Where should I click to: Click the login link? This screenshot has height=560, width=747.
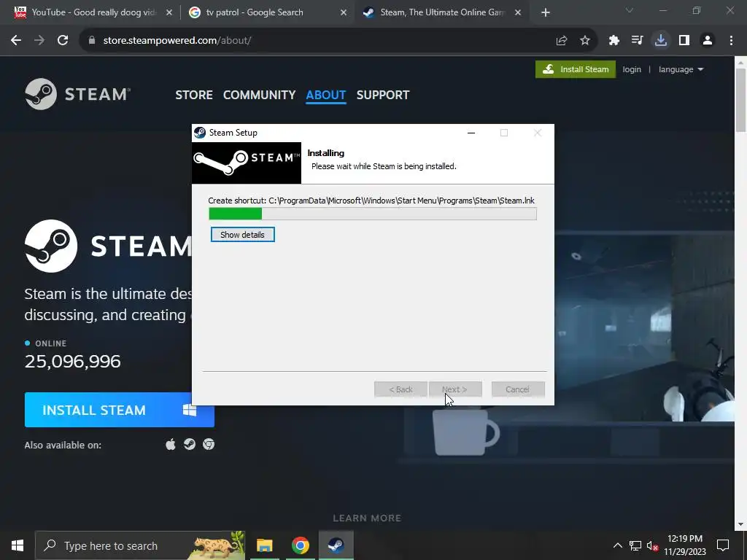pos(632,69)
